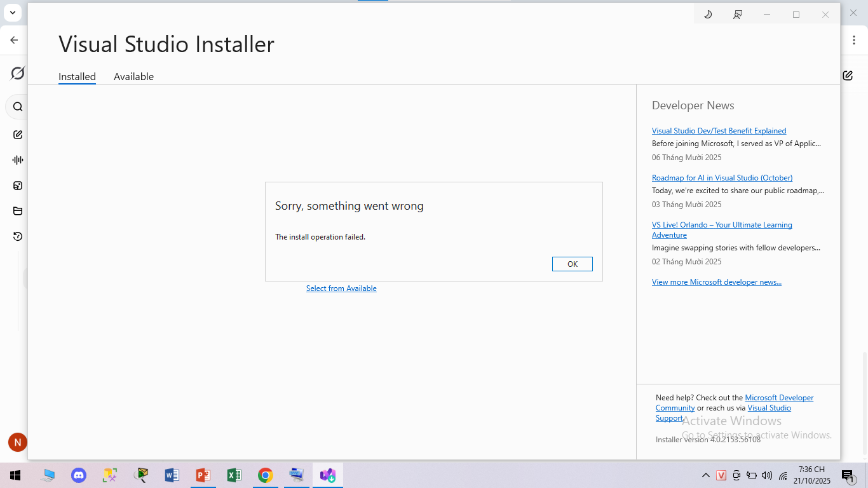Switch to the Available tab
868x488 pixels.
pos(133,77)
